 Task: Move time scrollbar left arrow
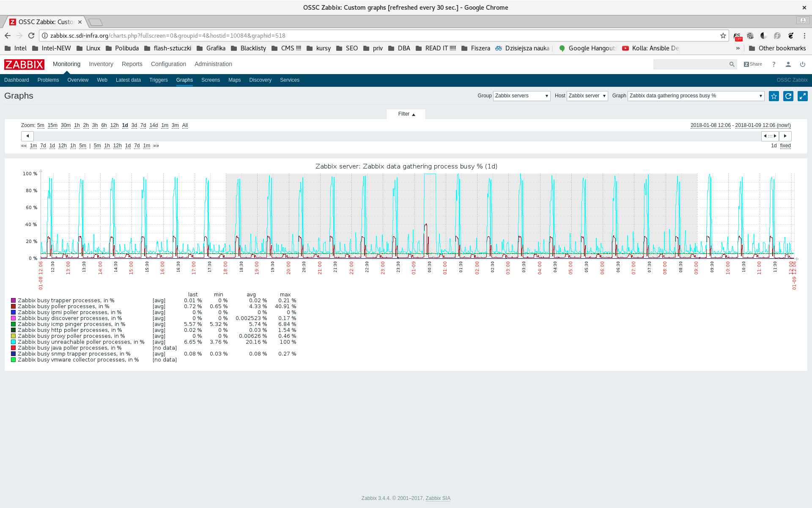(x=27, y=136)
